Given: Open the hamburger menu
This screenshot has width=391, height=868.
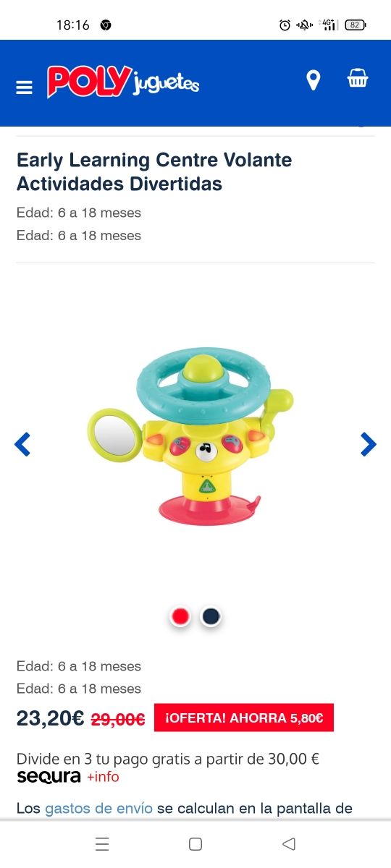Looking at the screenshot, I should 24,88.
